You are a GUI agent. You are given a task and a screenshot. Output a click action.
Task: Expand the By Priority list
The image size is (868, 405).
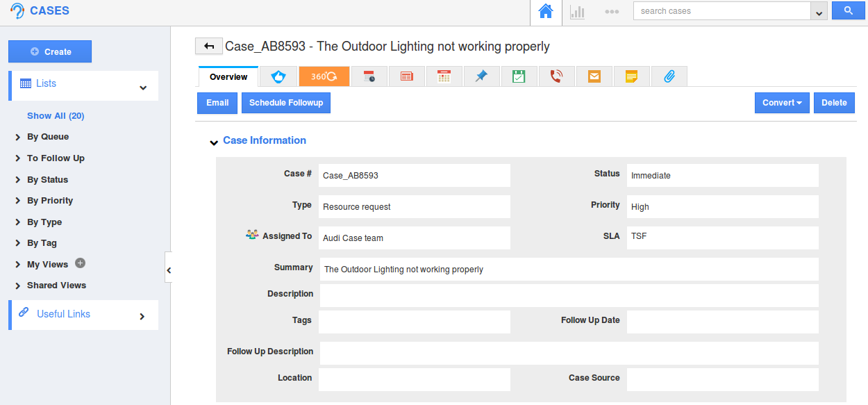point(49,201)
